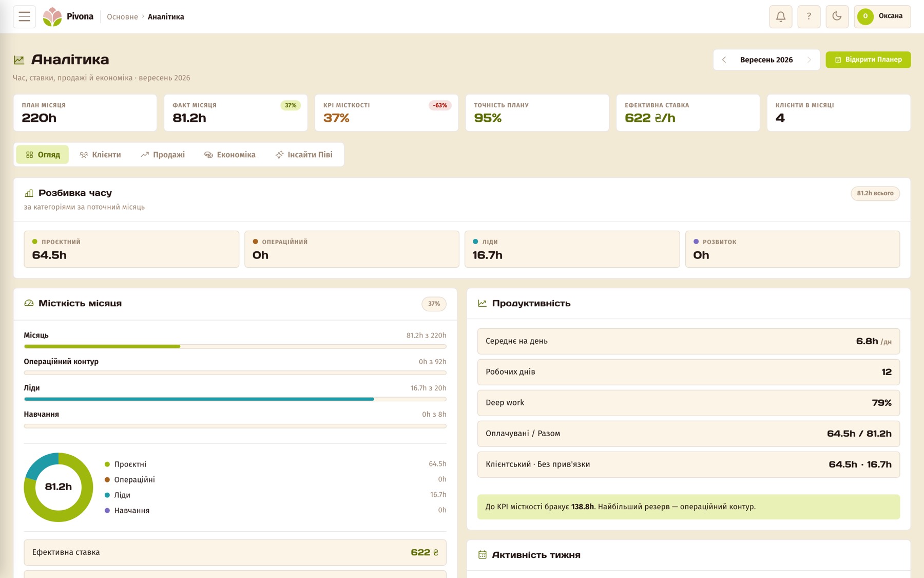Click the Ліди teal legend dot
This screenshot has width=924, height=578.
click(x=107, y=495)
